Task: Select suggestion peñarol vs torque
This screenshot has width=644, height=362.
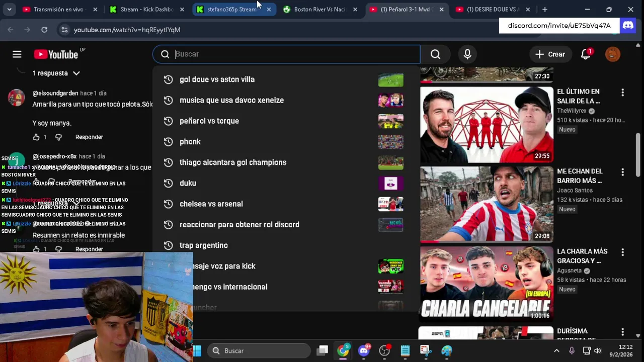Action: (x=286, y=121)
